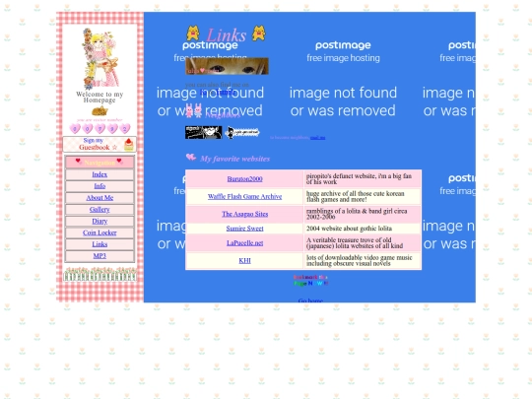532x399 pixels.
Task: Open the Diary navigation link
Action: 100,221
